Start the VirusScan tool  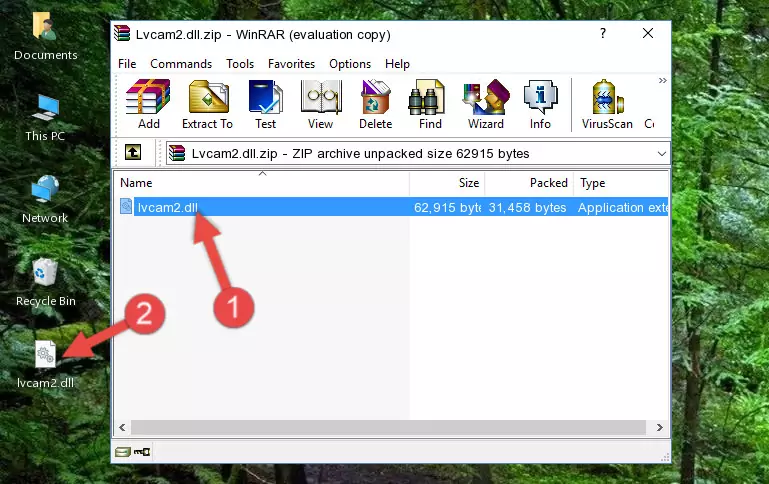tap(607, 104)
